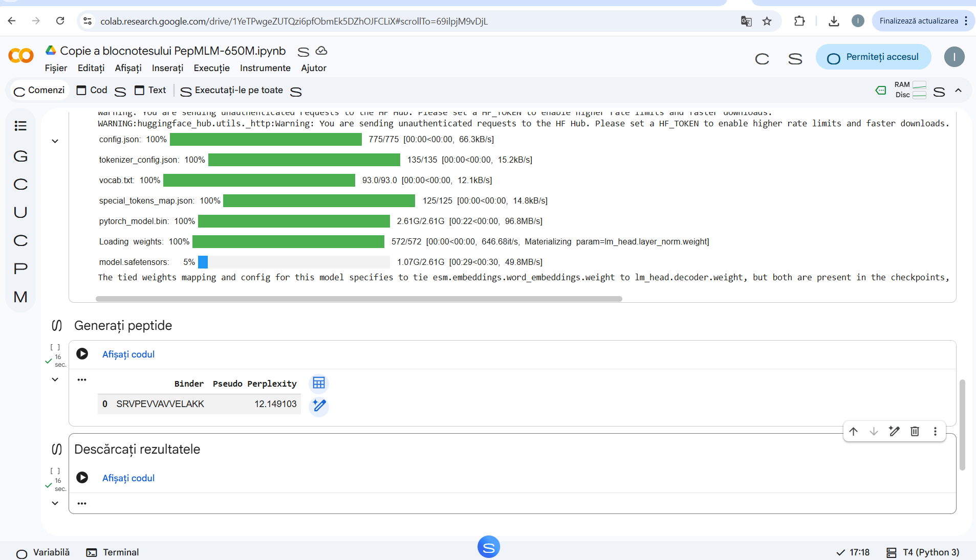976x560 pixels.
Task: Click the round blue S icon in the bottom bar
Action: click(x=488, y=547)
